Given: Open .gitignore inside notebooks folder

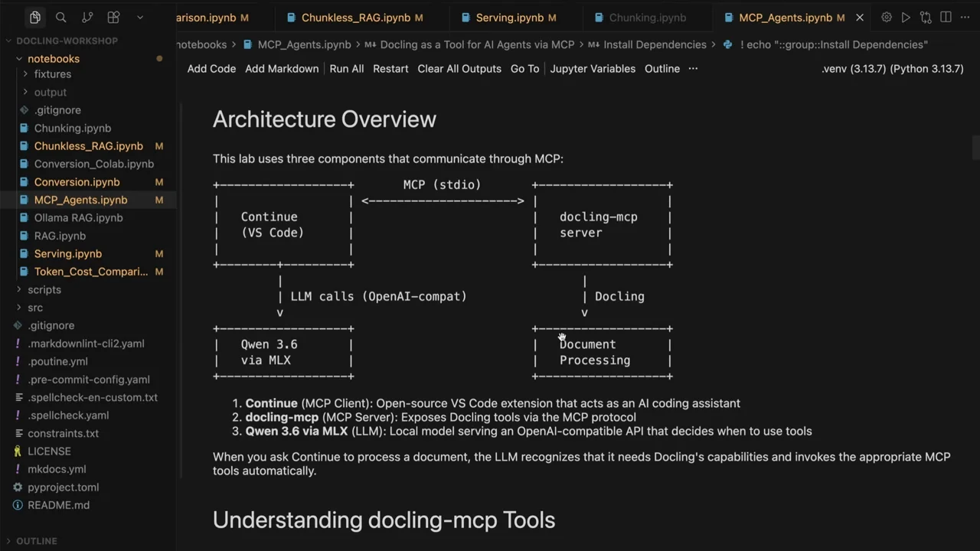Looking at the screenshot, I should pos(57,110).
